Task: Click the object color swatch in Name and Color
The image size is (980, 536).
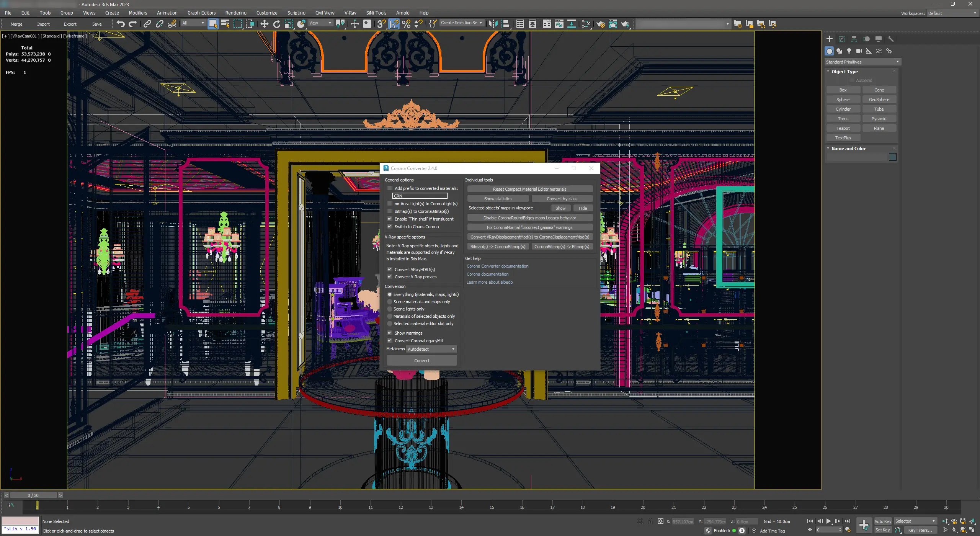Action: (892, 157)
